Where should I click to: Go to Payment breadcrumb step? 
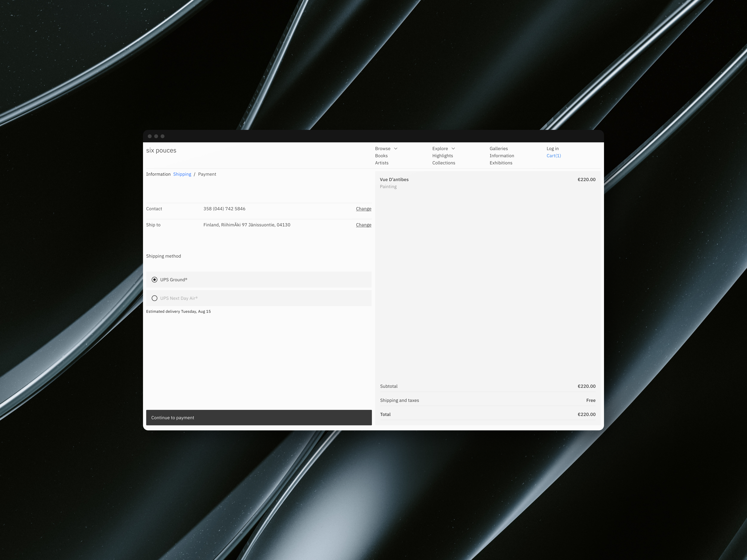(207, 174)
